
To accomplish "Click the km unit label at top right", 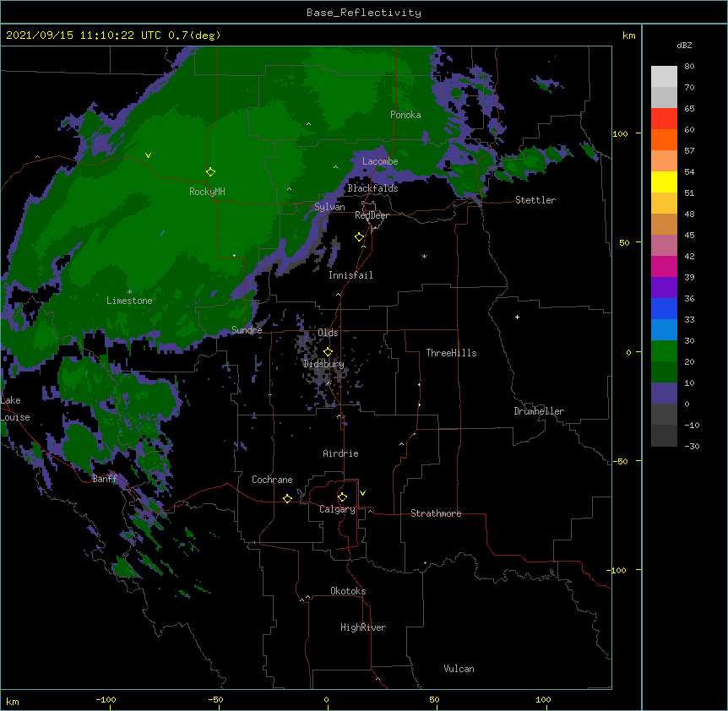I will click(x=628, y=35).
